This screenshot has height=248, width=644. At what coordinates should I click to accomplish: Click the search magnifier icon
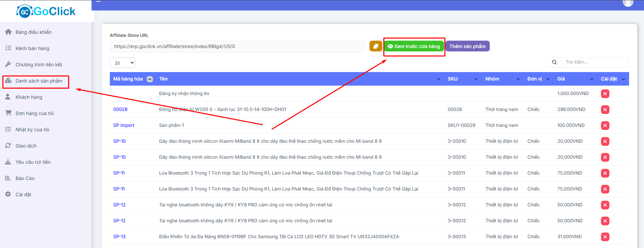pyautogui.click(x=554, y=62)
